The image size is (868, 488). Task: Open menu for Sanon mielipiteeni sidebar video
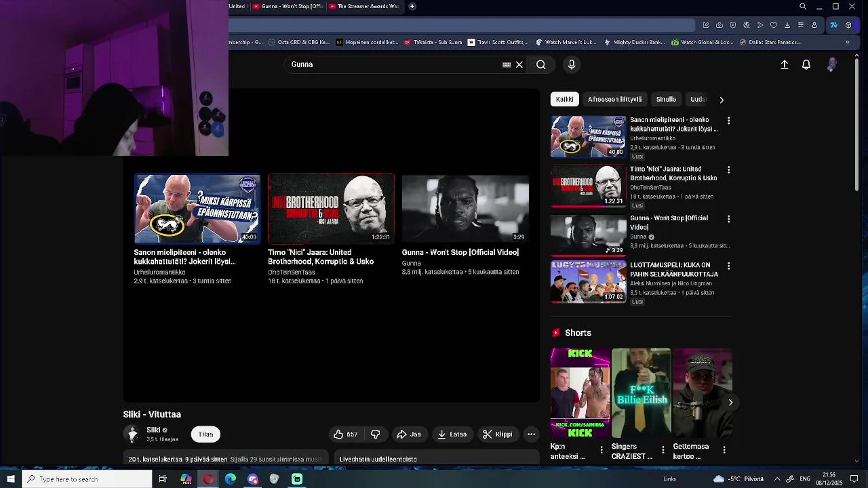[x=729, y=121]
